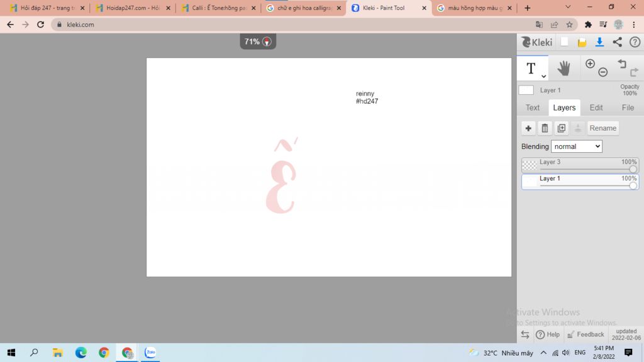The width and height of the screenshot is (644, 362).
Task: Switch to the Layers tab
Action: 564,107
